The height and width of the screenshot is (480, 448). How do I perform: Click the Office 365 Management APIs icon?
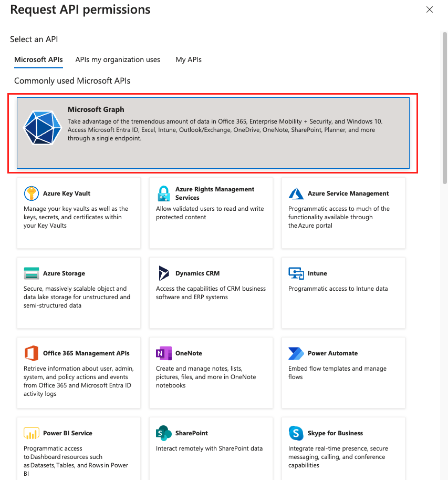click(x=31, y=353)
